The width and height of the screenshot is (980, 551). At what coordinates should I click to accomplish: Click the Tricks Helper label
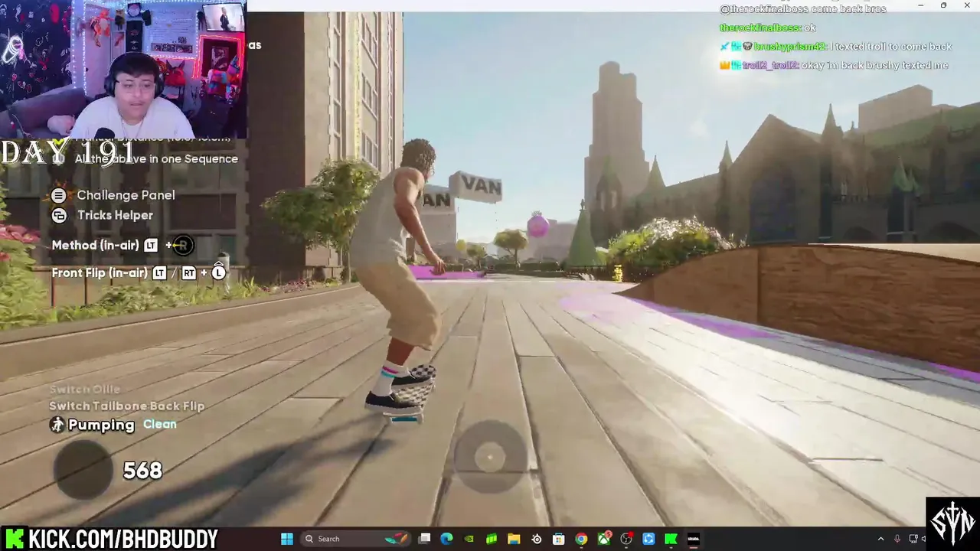[x=115, y=215]
